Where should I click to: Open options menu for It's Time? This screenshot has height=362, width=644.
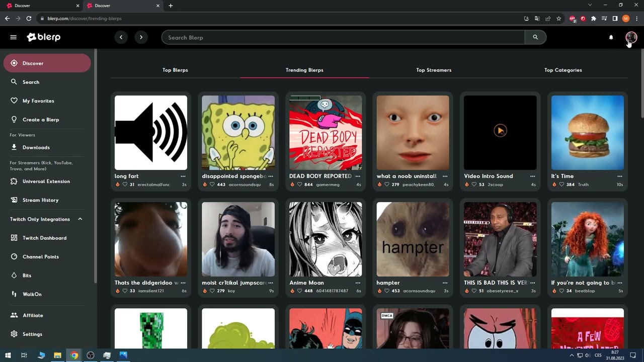[x=620, y=176]
